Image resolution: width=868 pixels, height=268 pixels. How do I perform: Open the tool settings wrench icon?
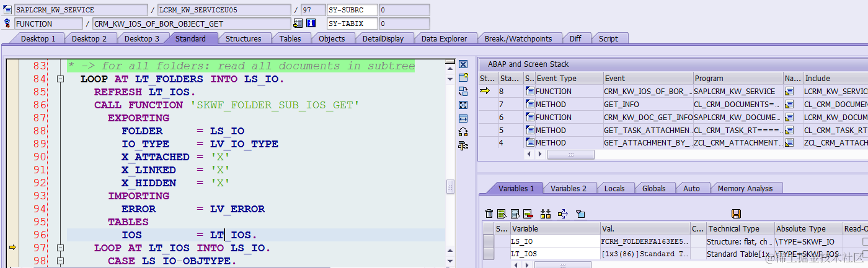click(x=463, y=146)
